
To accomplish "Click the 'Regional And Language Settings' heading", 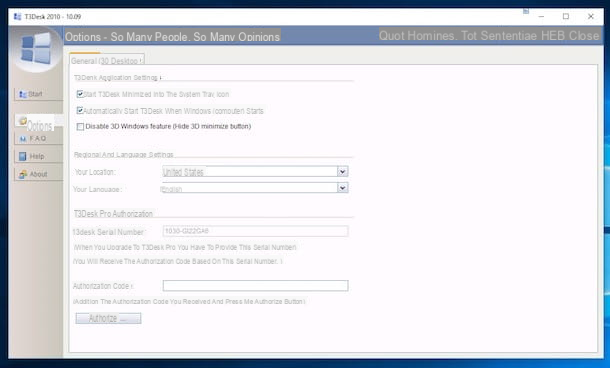I will [x=124, y=155].
